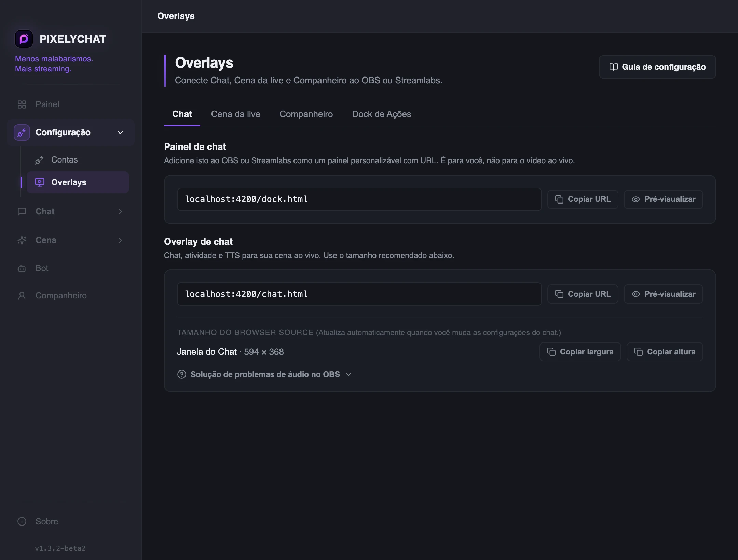
Task: Open Sobre page label
Action: pos(47,522)
